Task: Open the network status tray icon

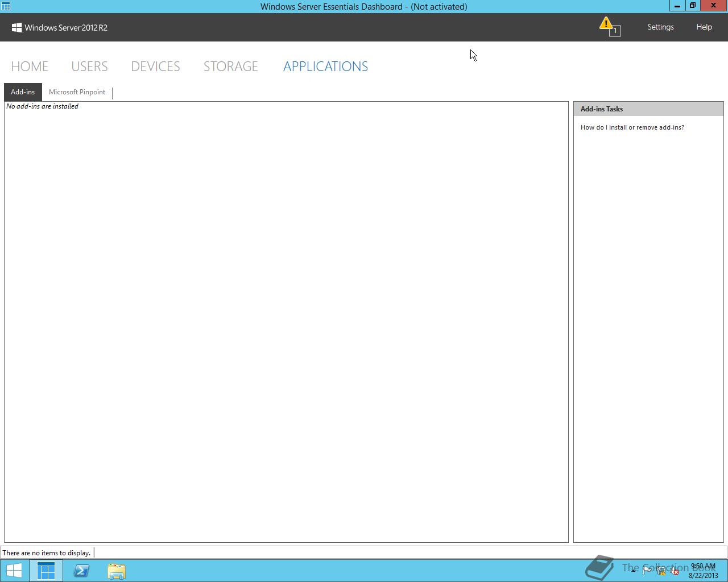Action: (x=661, y=571)
